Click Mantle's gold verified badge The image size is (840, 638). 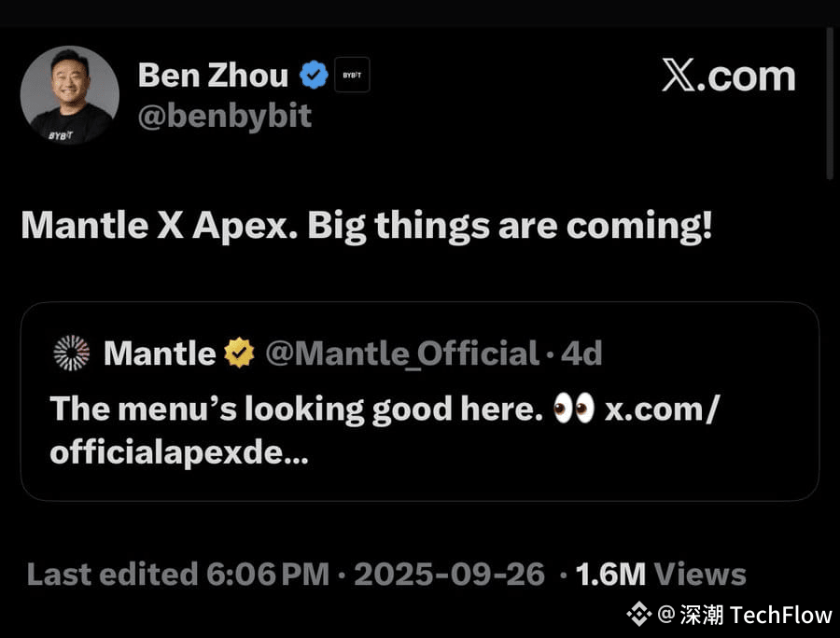click(239, 354)
